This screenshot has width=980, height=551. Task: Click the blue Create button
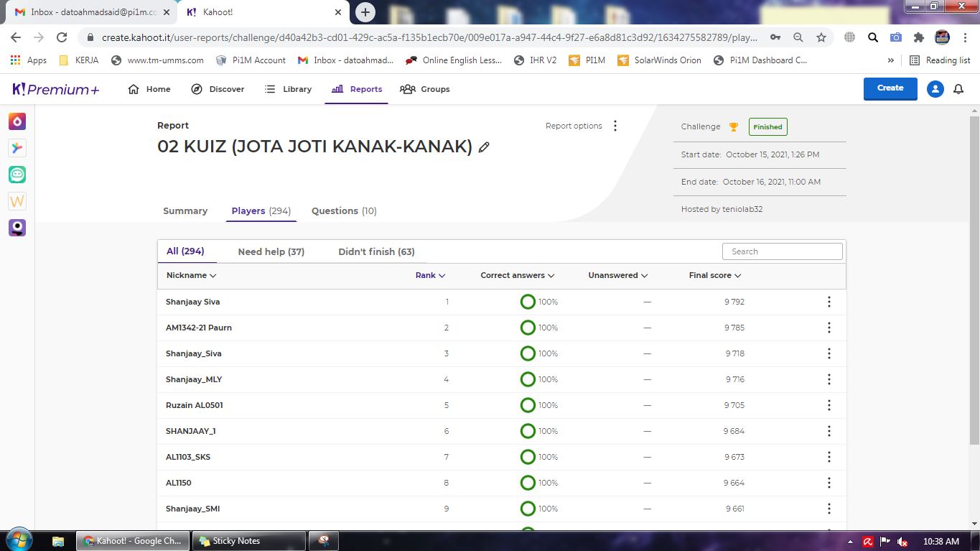click(890, 88)
